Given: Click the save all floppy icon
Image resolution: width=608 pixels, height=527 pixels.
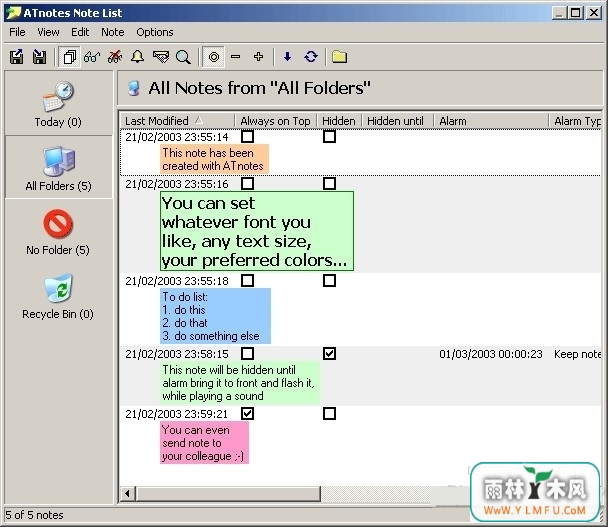Looking at the screenshot, I should (x=39, y=57).
